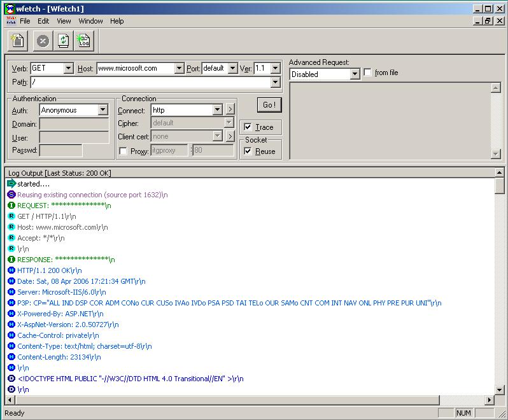Click the H icon beside Cache-Control: private
The height and width of the screenshot is (420, 508).
[x=11, y=335]
